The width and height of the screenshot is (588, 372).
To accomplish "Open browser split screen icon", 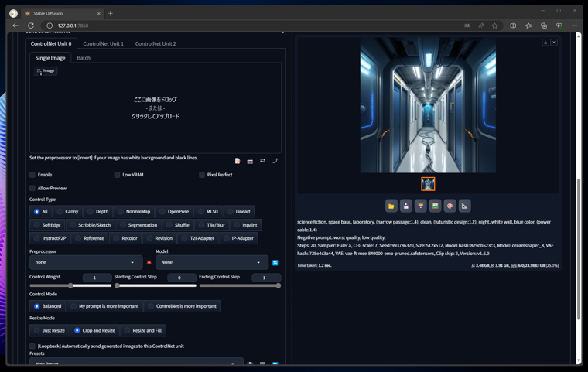I will point(513,26).
